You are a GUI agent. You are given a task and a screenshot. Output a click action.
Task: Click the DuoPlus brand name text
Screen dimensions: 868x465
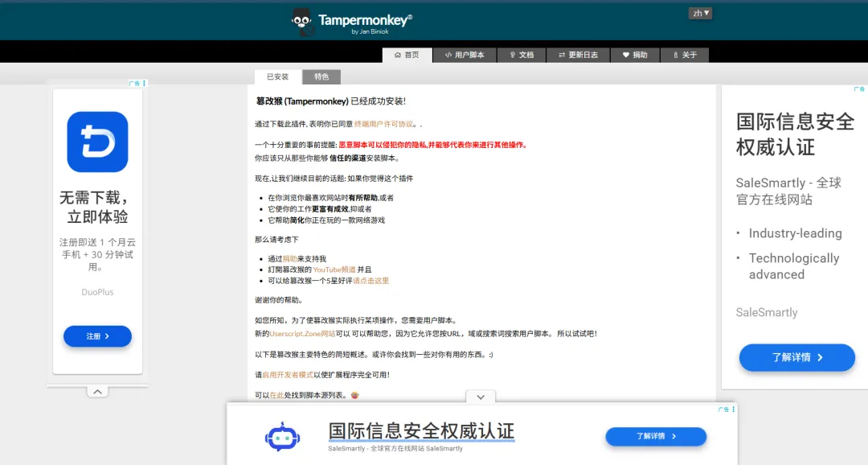click(97, 292)
